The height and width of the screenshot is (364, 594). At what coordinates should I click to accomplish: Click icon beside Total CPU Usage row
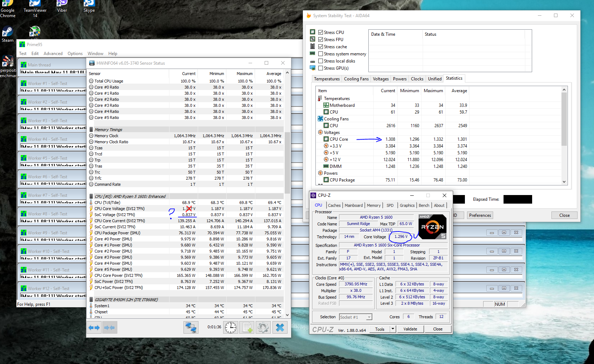coord(91,81)
